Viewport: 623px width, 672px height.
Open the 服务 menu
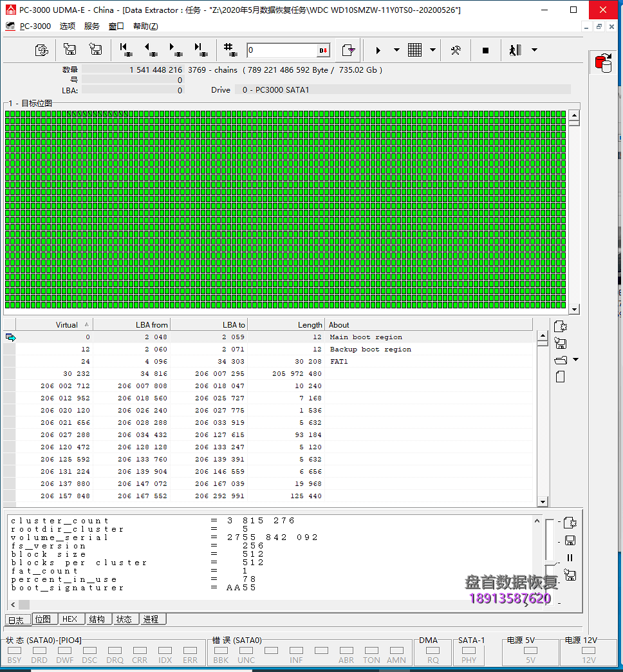pyautogui.click(x=91, y=26)
